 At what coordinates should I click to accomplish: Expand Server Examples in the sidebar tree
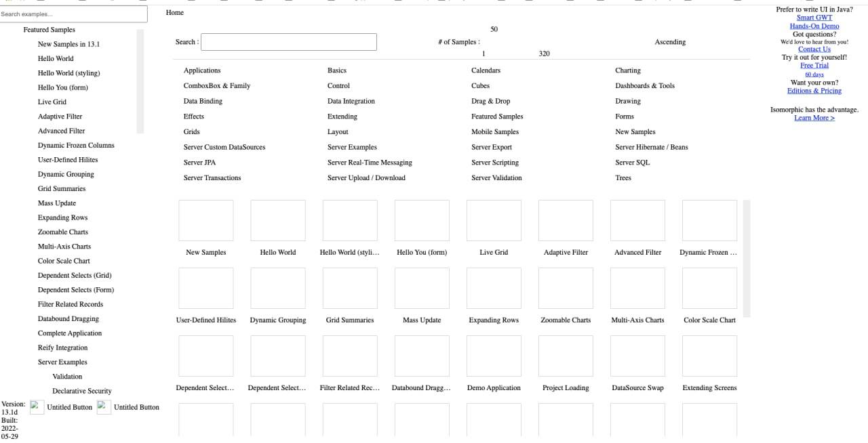coord(62,362)
